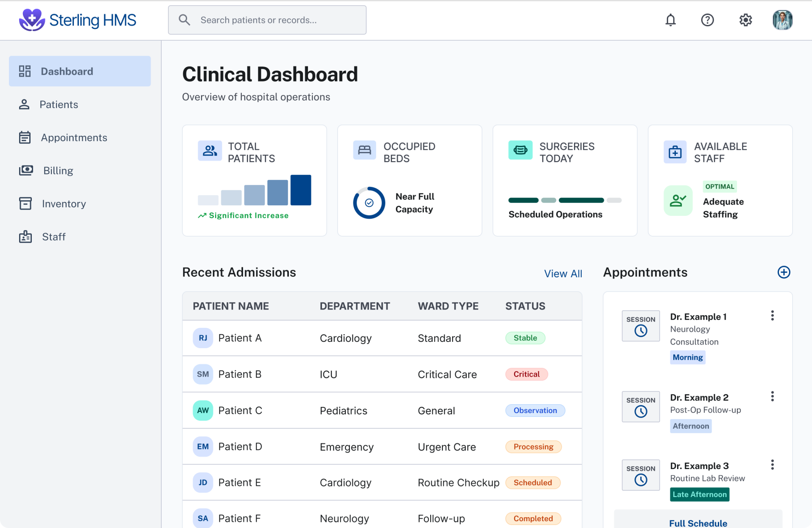Click View All recent admissions link
Screen dimensions: 812x528
click(563, 274)
